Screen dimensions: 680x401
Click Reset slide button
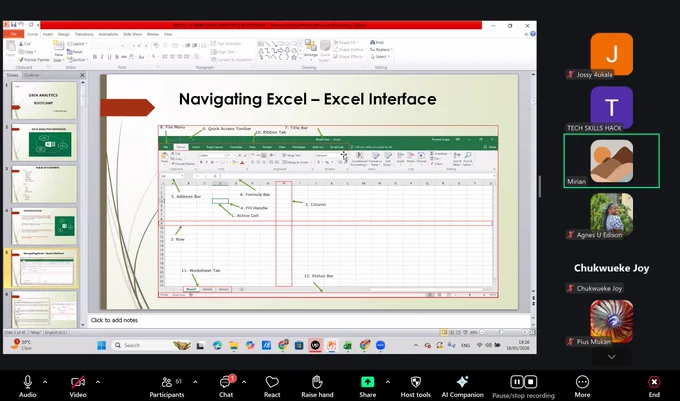click(75, 52)
